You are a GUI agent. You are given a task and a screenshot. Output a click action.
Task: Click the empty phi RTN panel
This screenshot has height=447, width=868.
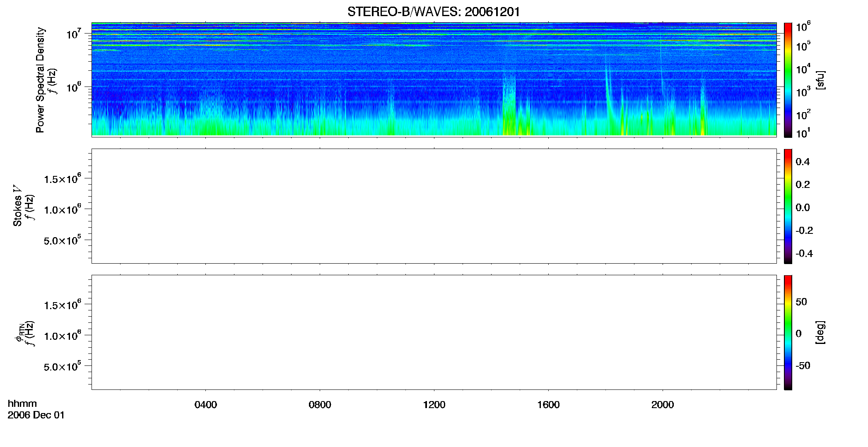click(434, 332)
